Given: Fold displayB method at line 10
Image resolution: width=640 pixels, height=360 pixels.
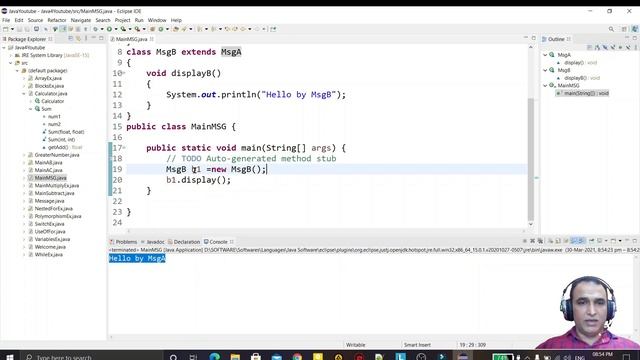Looking at the screenshot, I should pyautogui.click(x=124, y=73).
